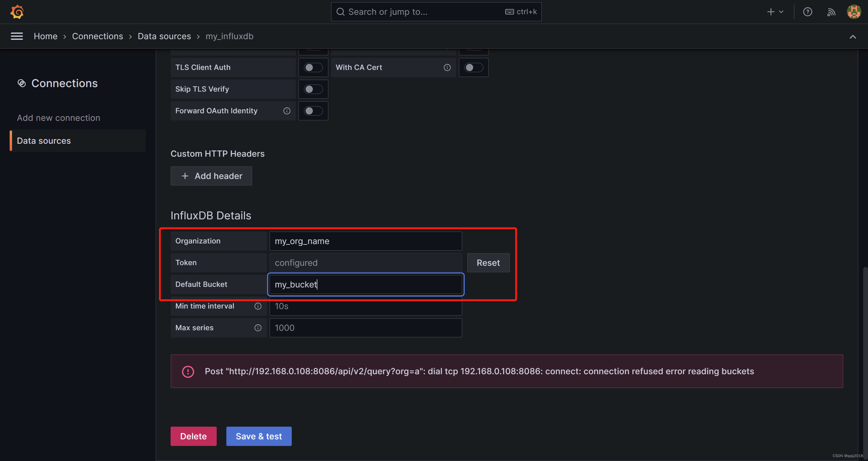
Task: Click the keyboard shortcut icon in search
Action: pos(509,12)
